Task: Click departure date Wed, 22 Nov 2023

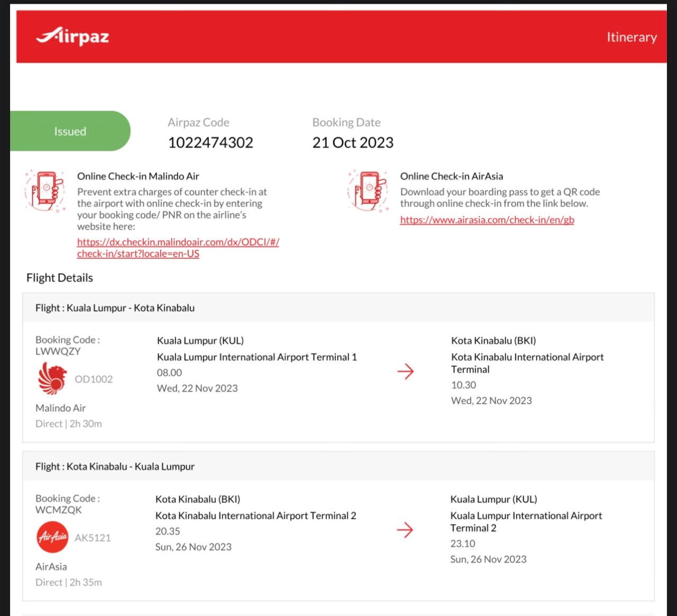Action: 197,388
